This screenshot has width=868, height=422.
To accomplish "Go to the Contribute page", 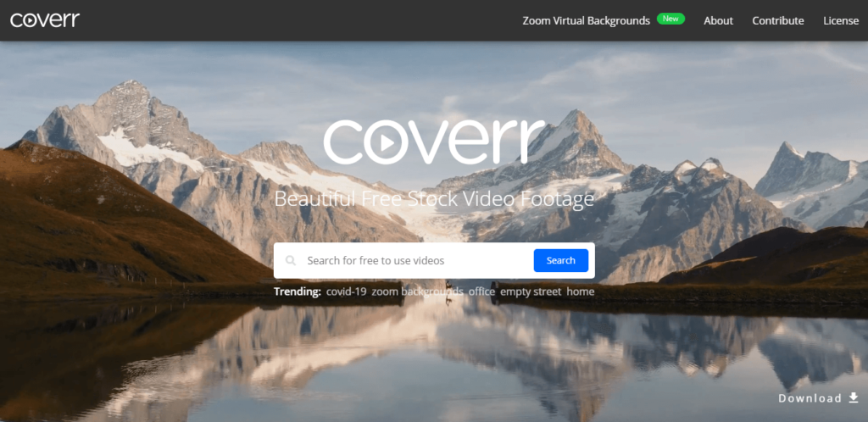I will click(778, 20).
